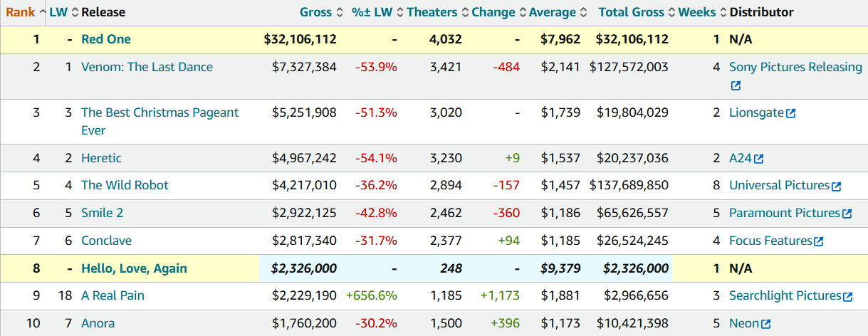The height and width of the screenshot is (336, 868).
Task: Open Venom: The Last Dance link
Action: [x=147, y=67]
